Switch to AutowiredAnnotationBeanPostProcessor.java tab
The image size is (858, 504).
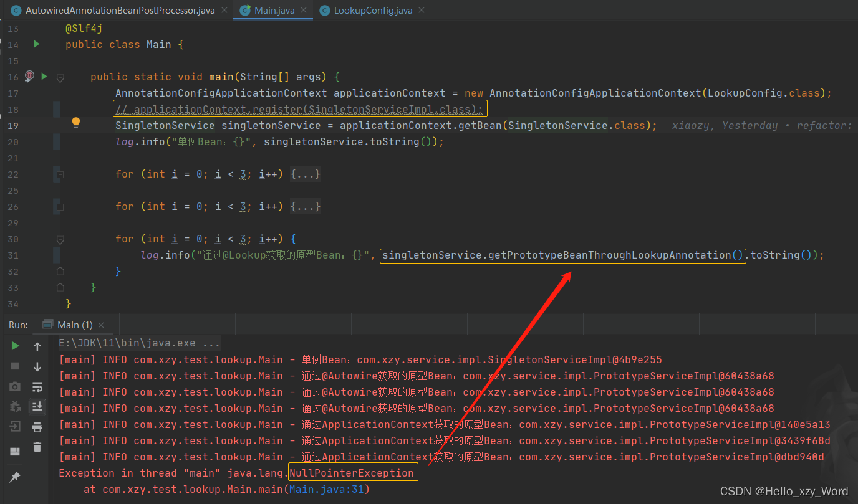coord(120,11)
